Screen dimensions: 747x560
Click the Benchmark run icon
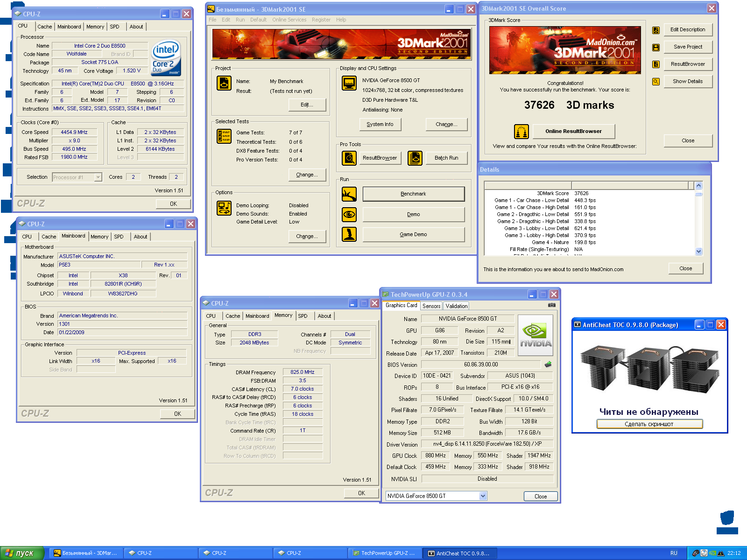tap(349, 194)
